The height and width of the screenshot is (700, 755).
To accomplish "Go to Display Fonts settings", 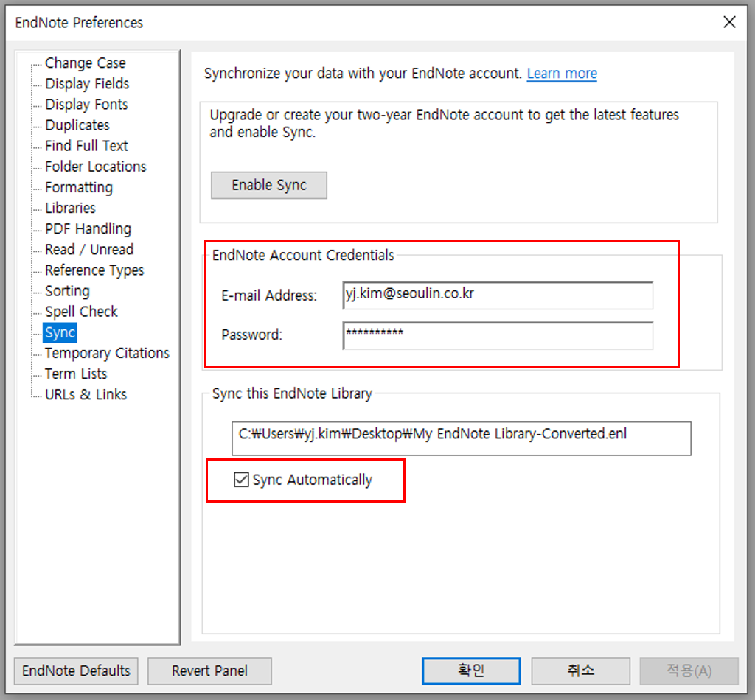I will [x=87, y=105].
